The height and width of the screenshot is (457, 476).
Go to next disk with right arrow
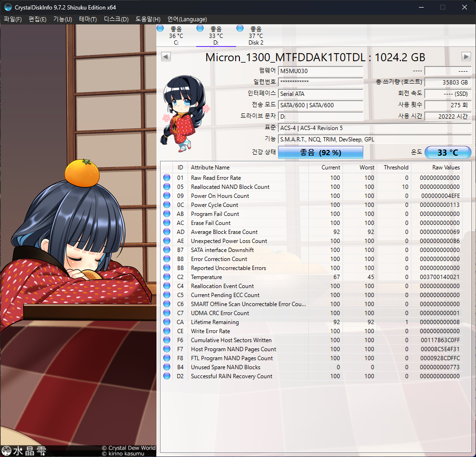pos(466,57)
